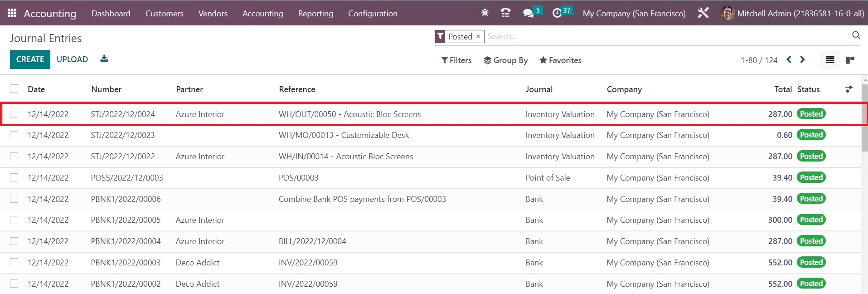The height and width of the screenshot is (294, 868).
Task: Open the Configuration menu
Action: [373, 14]
